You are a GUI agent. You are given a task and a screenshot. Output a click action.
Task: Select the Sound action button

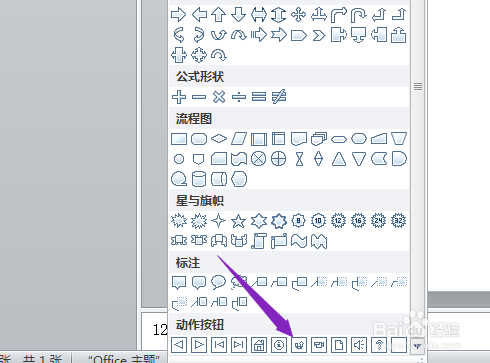click(359, 345)
